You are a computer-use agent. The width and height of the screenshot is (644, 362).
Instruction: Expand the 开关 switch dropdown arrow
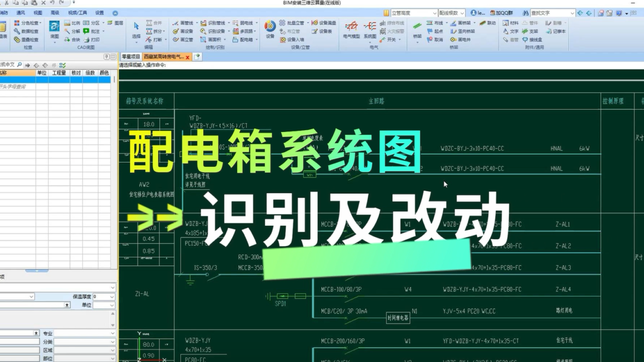click(399, 40)
